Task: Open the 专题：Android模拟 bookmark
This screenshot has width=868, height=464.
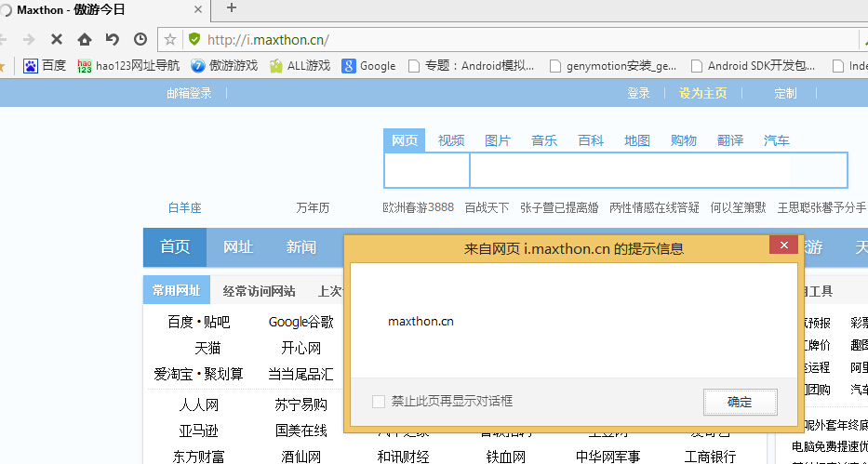Action: pos(471,66)
